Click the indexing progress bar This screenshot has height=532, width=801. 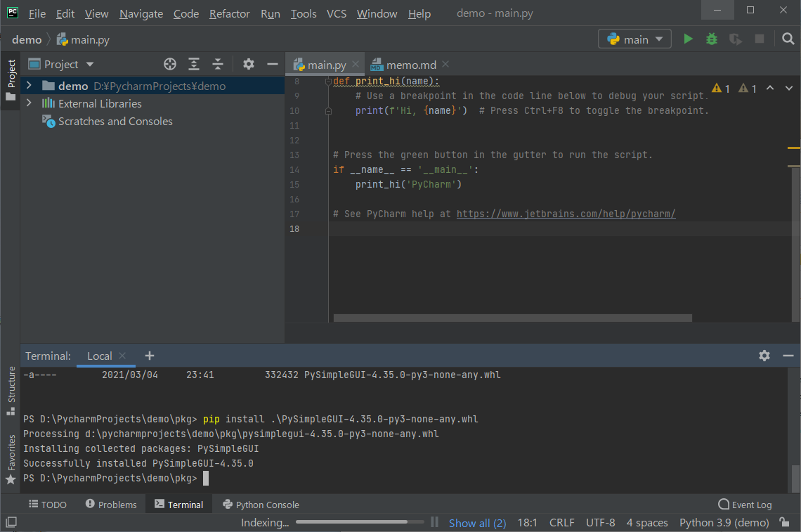pyautogui.click(x=360, y=521)
